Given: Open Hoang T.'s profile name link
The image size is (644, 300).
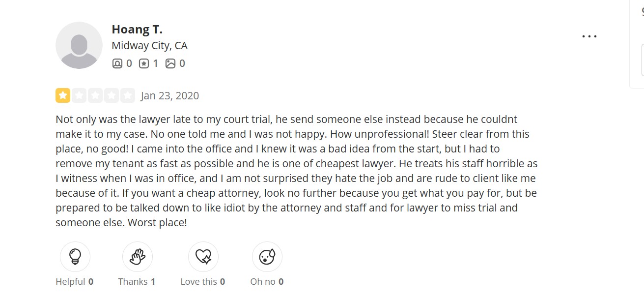Looking at the screenshot, I should 137,30.
